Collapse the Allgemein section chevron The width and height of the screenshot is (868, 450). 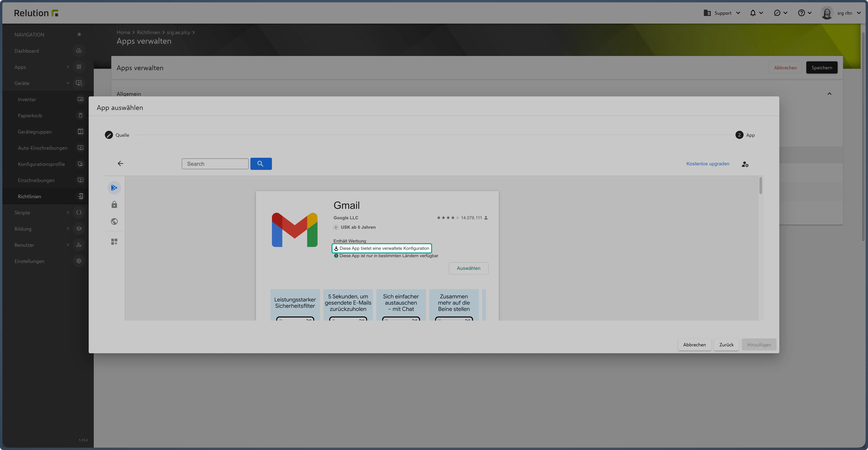829,94
